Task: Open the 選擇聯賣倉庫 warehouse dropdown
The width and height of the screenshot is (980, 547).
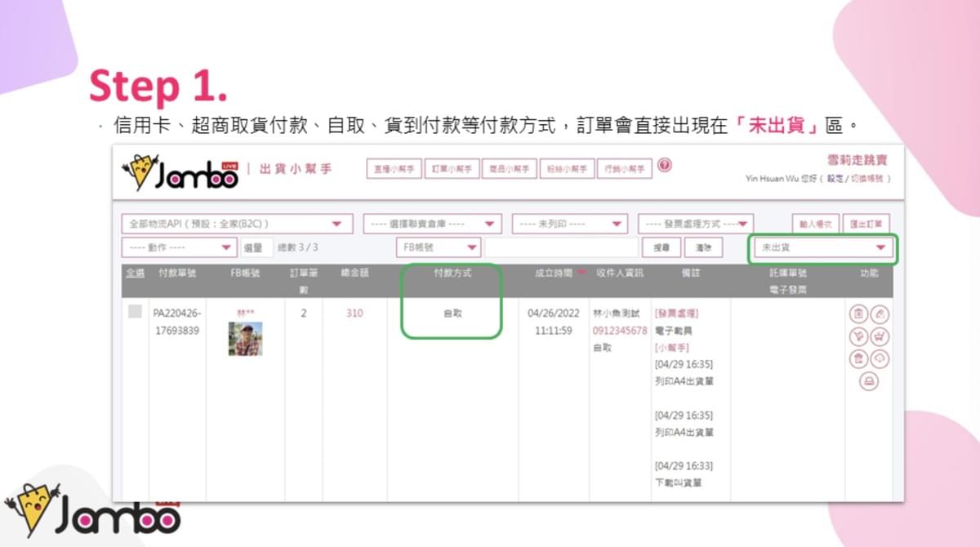Action: (x=432, y=224)
